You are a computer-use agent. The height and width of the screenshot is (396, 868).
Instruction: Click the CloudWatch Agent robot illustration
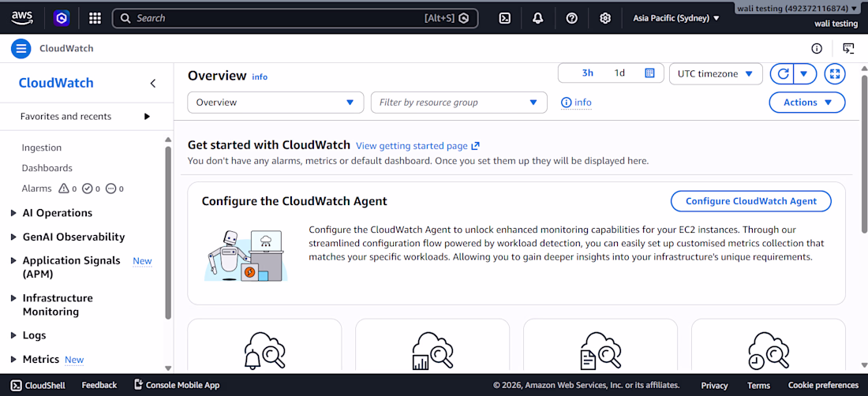click(245, 256)
